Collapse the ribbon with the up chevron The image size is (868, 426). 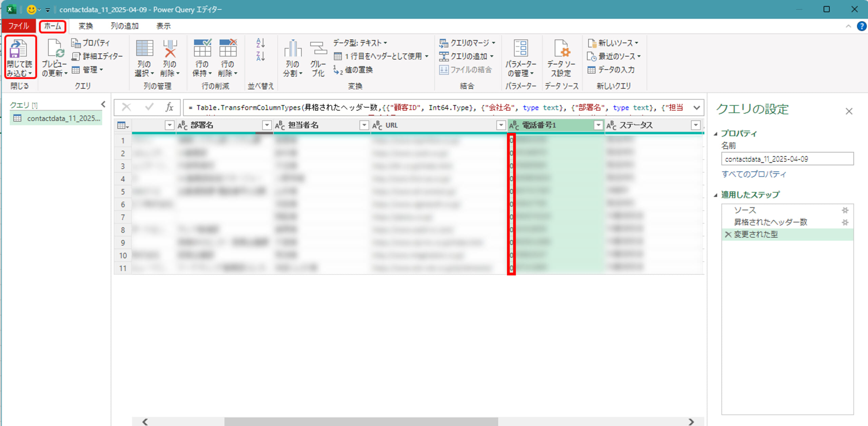pos(848,26)
